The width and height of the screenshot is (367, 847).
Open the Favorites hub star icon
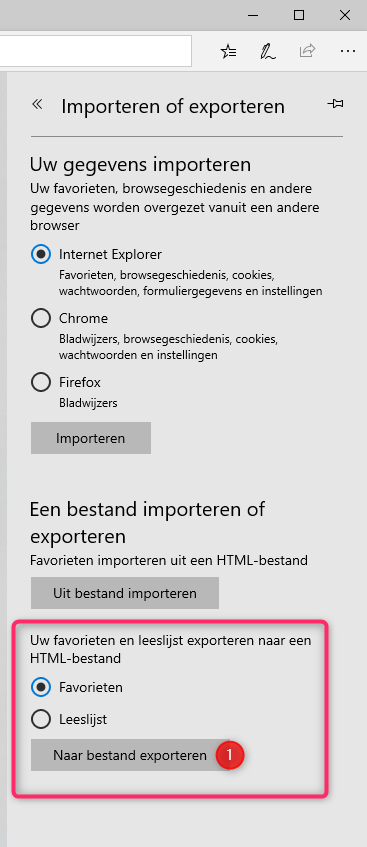(229, 51)
